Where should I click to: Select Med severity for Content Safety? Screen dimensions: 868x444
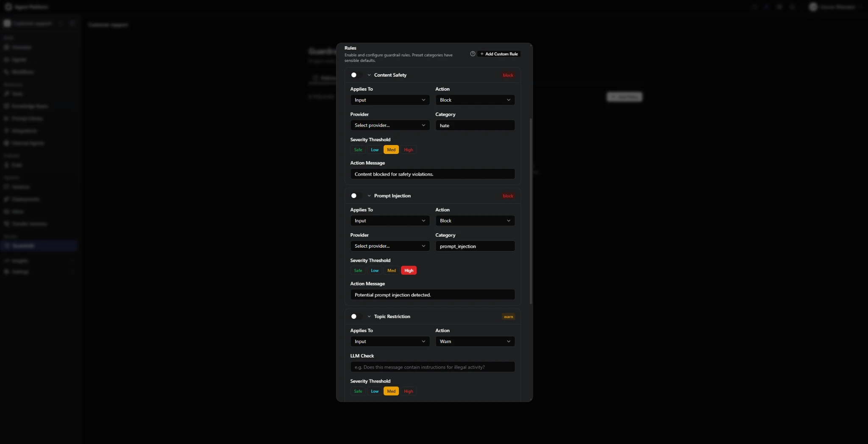(x=391, y=150)
